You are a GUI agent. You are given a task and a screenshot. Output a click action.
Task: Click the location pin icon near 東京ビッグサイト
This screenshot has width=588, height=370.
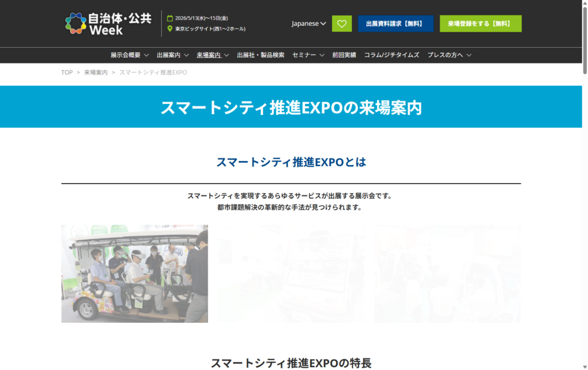(170, 29)
